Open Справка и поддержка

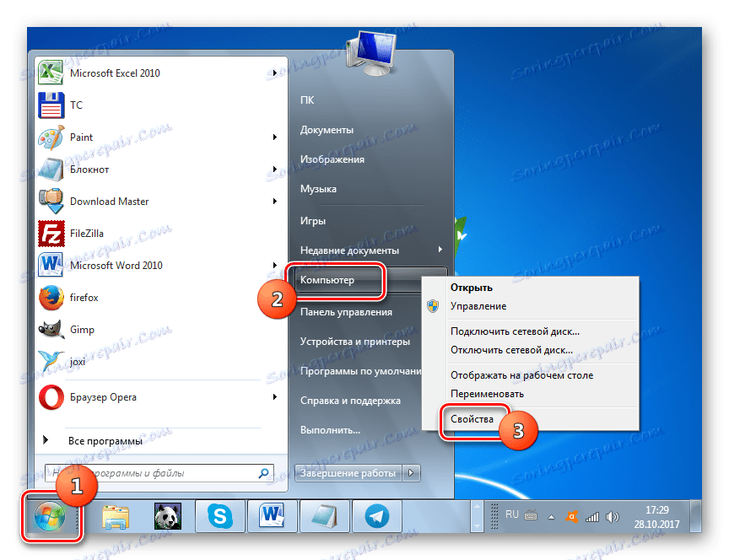(x=350, y=401)
